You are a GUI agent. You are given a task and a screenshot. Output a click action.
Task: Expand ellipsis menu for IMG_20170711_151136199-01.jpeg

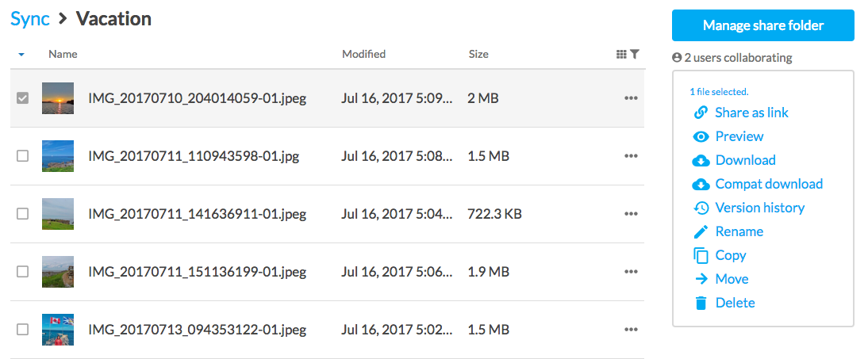[631, 272]
